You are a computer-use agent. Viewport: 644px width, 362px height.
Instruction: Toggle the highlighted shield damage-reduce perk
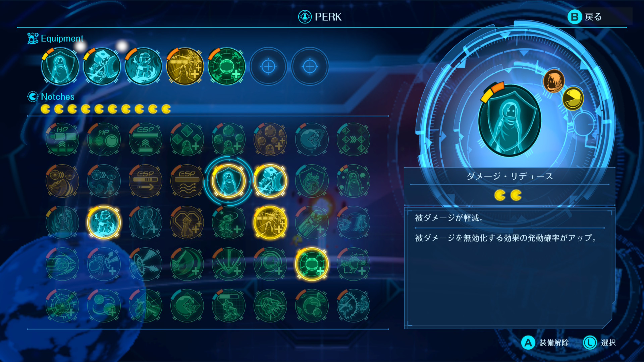click(229, 181)
